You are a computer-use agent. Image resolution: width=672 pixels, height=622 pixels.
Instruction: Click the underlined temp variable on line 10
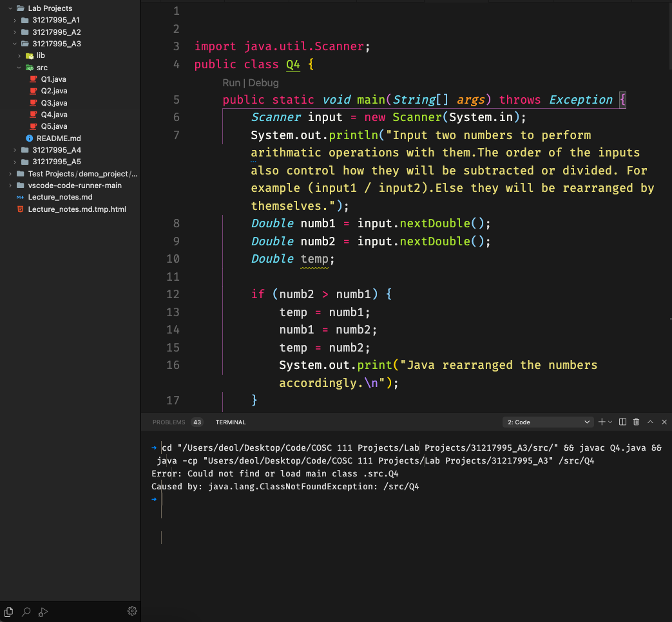[x=314, y=259]
